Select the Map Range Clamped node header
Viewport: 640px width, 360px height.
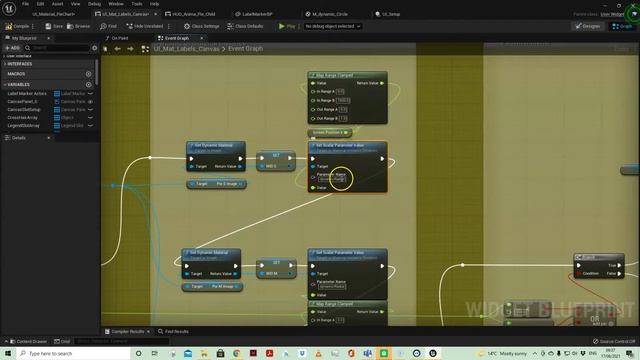coord(347,75)
